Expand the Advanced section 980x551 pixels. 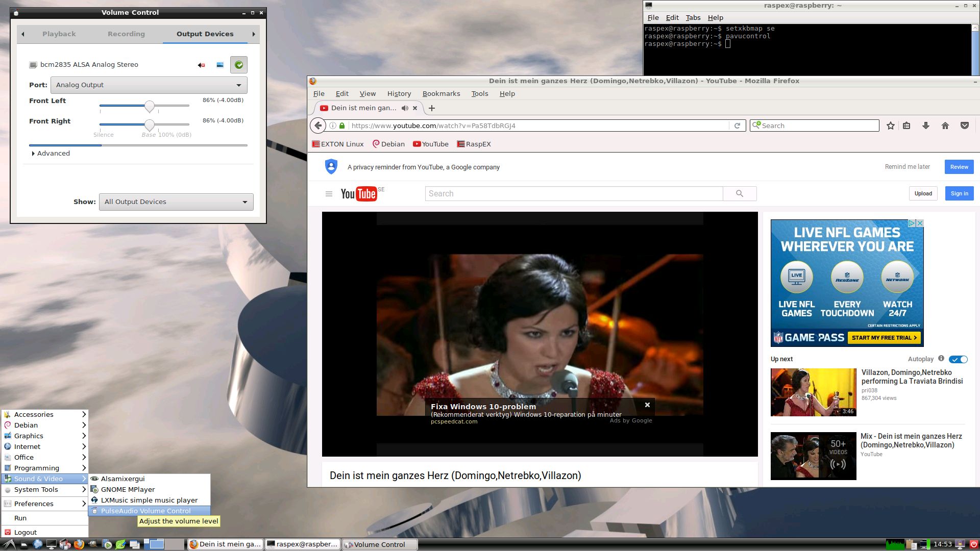point(51,154)
